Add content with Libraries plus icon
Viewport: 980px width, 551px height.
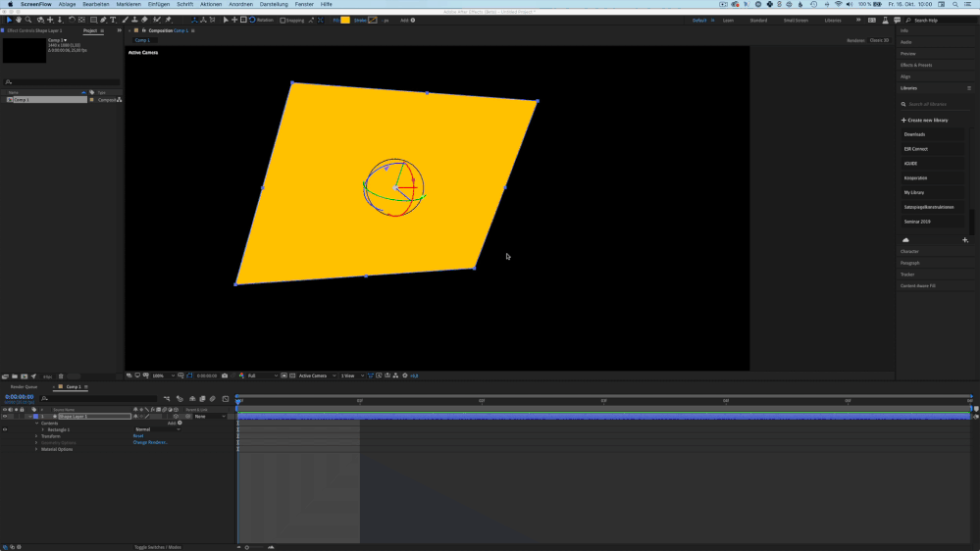(x=965, y=240)
